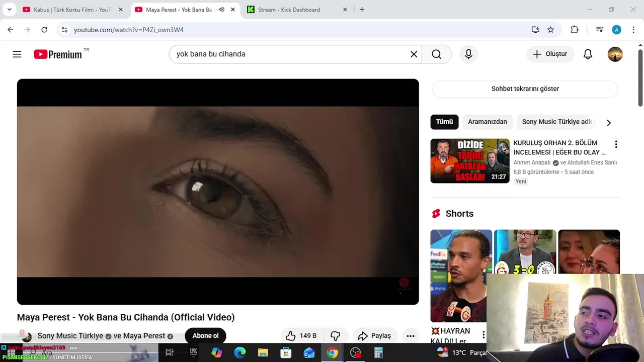This screenshot has width=644, height=362.
Task: Open the YouTube hamburger guide menu
Action: 17,54
